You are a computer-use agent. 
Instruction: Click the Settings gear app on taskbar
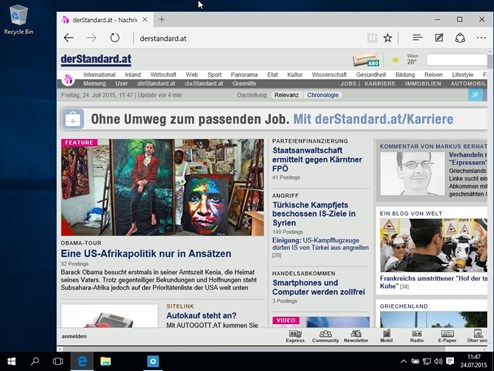click(x=153, y=361)
